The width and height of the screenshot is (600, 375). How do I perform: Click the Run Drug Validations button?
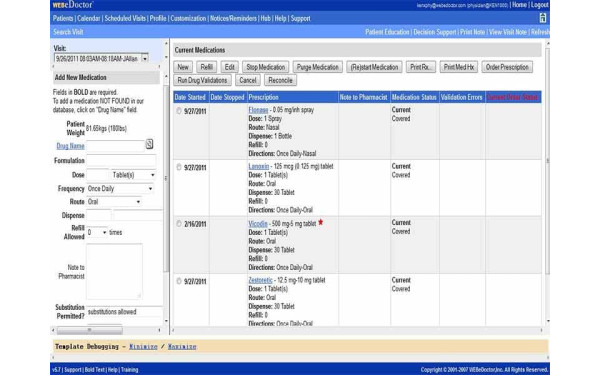pyautogui.click(x=202, y=80)
